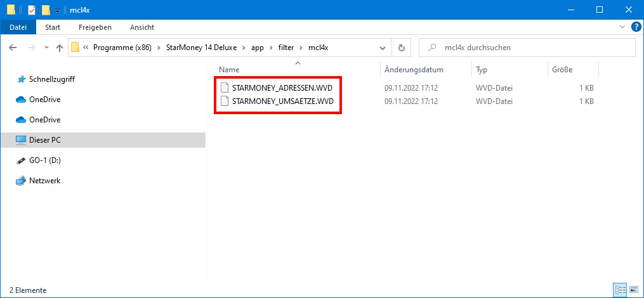This screenshot has height=298, width=644.
Task: Click the Properties quick access icon
Action: [x=32, y=10]
